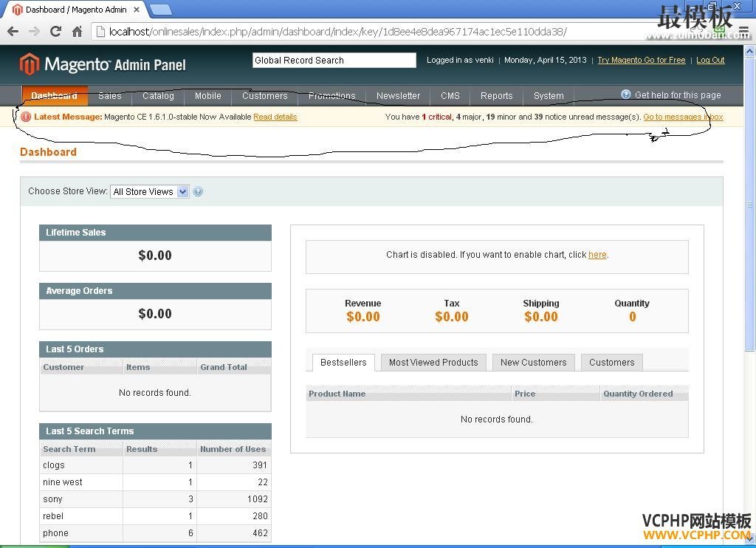This screenshot has width=756, height=548.
Task: Open a new browser tab
Action: pos(160,9)
